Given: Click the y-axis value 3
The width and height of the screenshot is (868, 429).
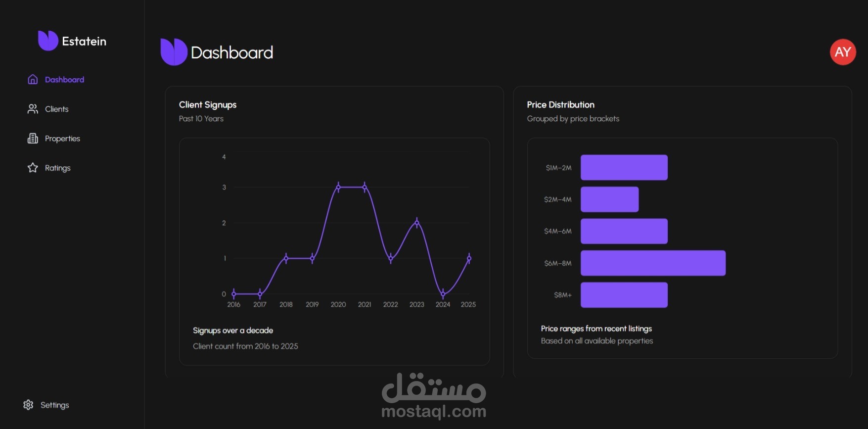Looking at the screenshot, I should [224, 187].
